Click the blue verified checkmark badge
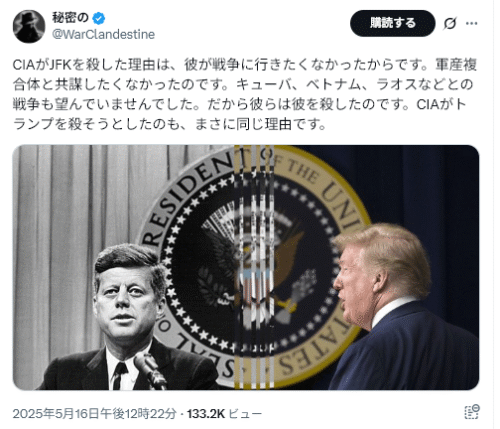This screenshot has width=500, height=429. [x=98, y=18]
